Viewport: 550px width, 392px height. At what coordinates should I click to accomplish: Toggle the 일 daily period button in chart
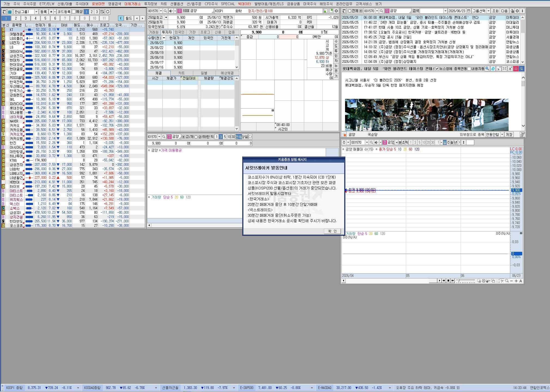pos(445,142)
